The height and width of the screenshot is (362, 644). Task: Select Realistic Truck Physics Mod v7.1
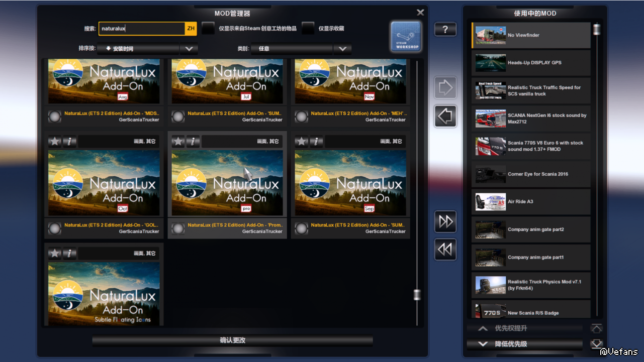(531, 285)
